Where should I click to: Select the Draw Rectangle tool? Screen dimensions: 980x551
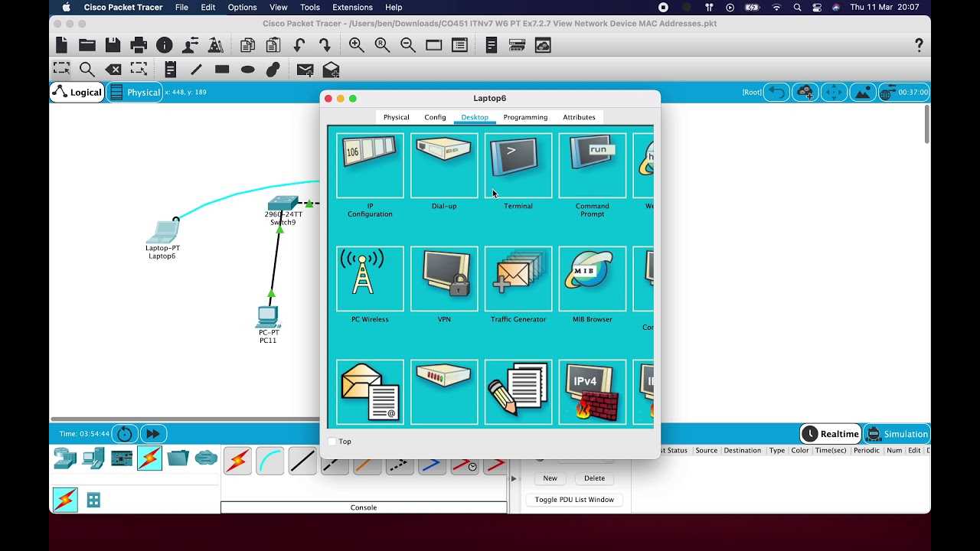[x=222, y=70]
